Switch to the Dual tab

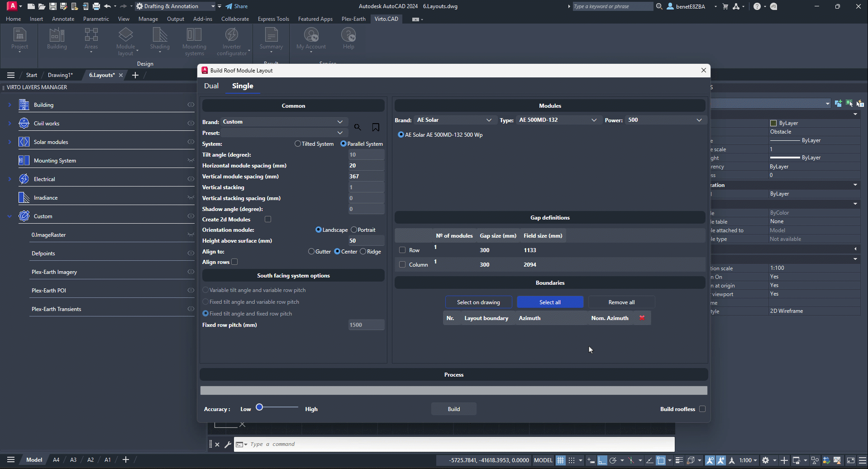click(211, 86)
